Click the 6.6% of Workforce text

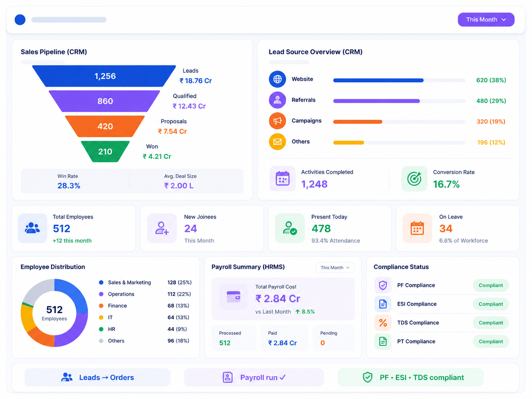[x=464, y=241]
